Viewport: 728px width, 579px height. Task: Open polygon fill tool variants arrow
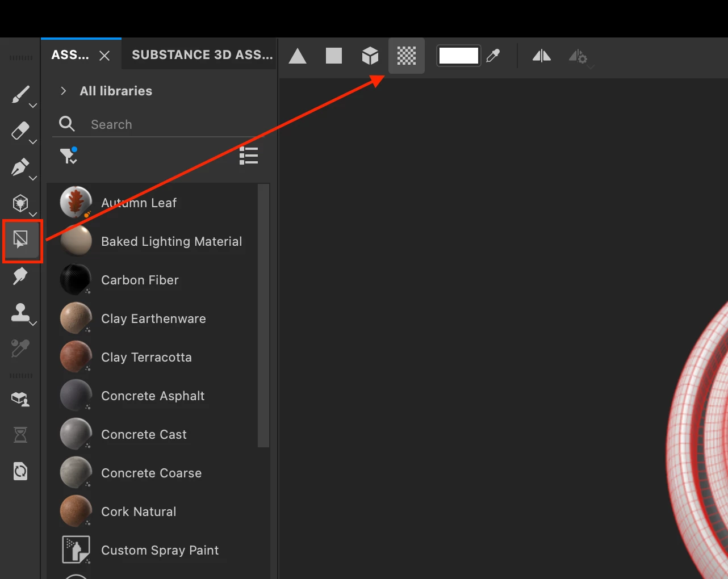33,215
